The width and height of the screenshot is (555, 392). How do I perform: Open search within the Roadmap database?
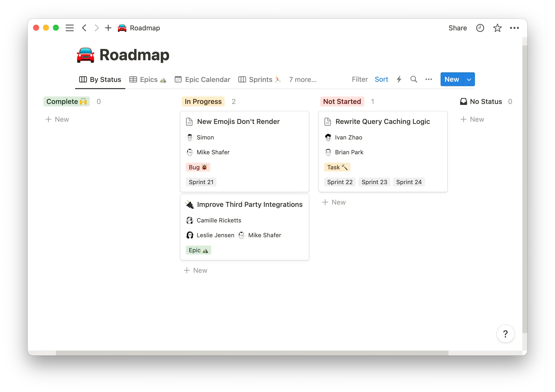413,79
